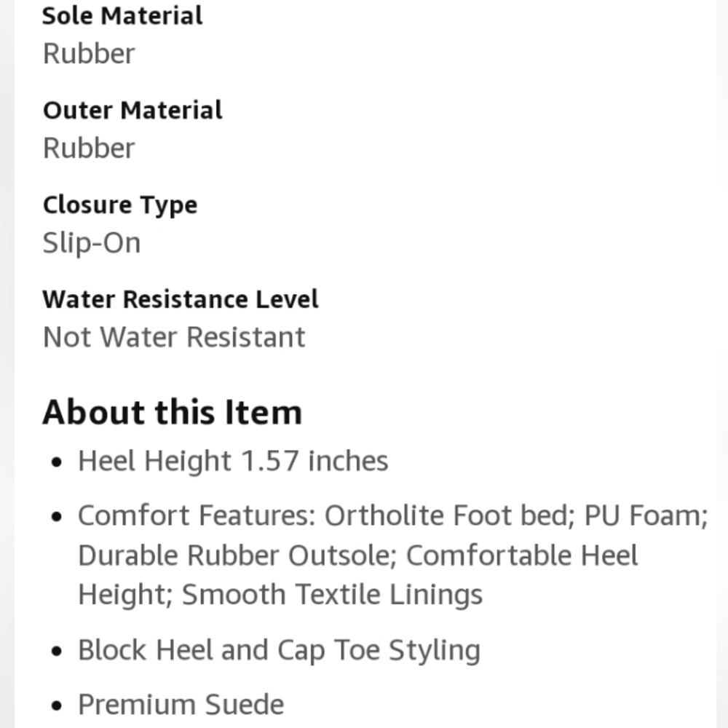
Task: Click the bullet dot before Comfort Features
Action: [x=57, y=517]
